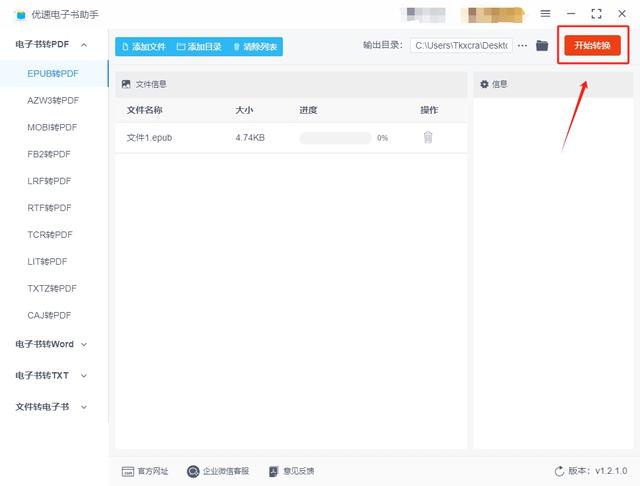Click the version v1.2.1.0 text
Viewport: 640px width, 486px height.
pyautogui.click(x=598, y=471)
